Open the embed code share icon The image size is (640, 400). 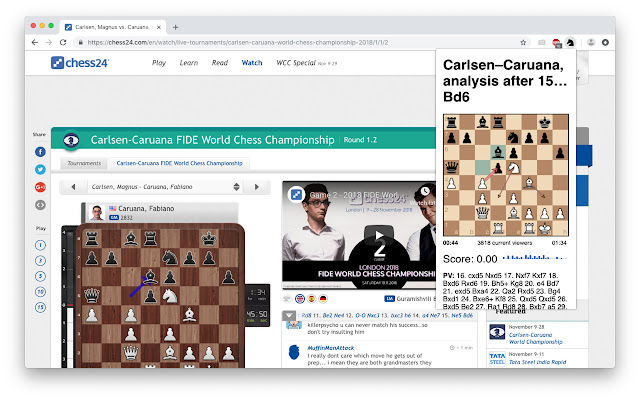click(40, 205)
